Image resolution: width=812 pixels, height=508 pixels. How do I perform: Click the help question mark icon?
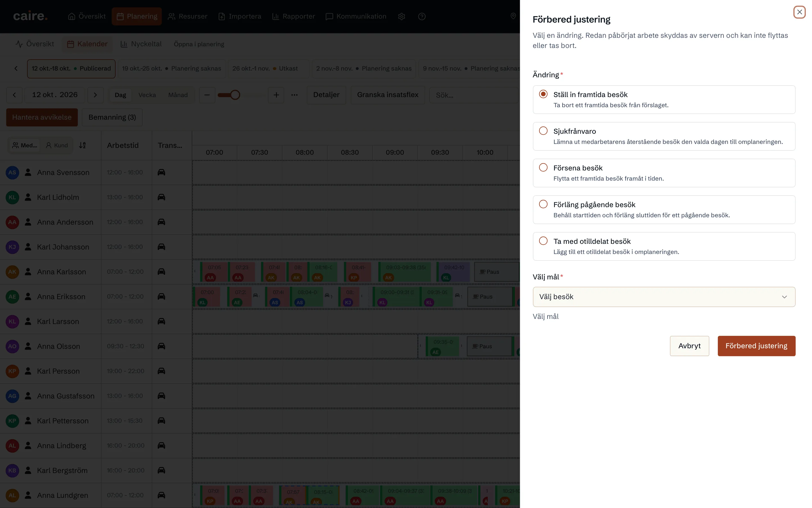(x=422, y=16)
